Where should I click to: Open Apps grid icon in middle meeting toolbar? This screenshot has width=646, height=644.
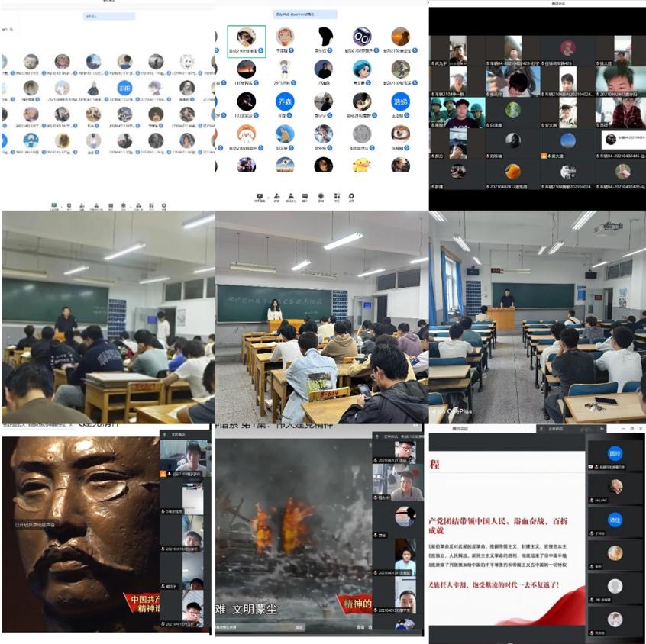(x=336, y=197)
